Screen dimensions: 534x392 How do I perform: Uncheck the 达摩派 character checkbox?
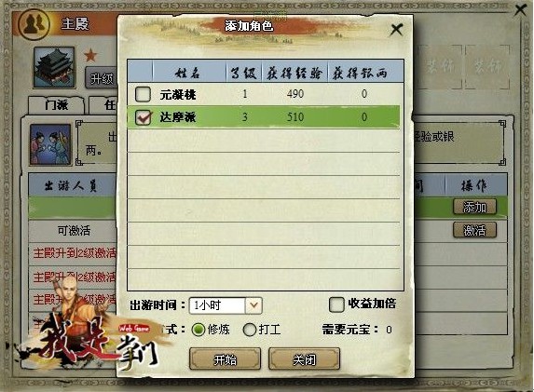tap(143, 117)
